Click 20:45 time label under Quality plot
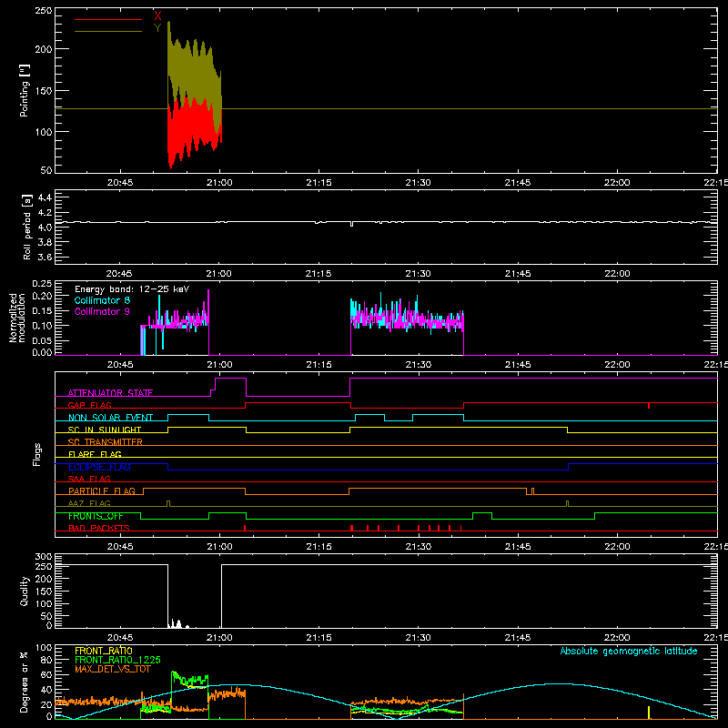This screenshot has width=728, height=728. 120,638
